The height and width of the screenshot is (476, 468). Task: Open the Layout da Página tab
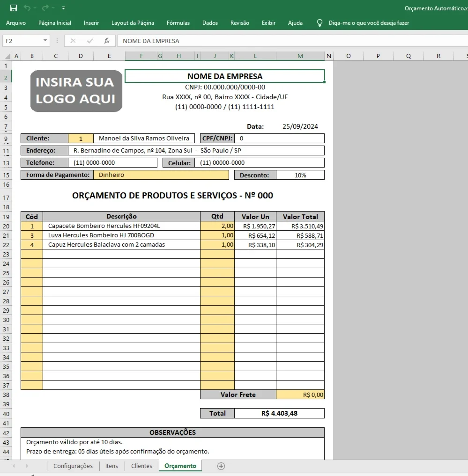[x=133, y=23]
